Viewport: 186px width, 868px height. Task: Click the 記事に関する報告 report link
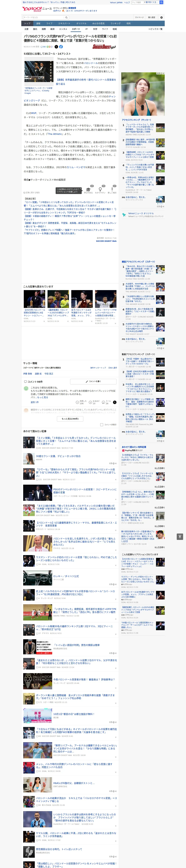pyautogui.click(x=32, y=193)
